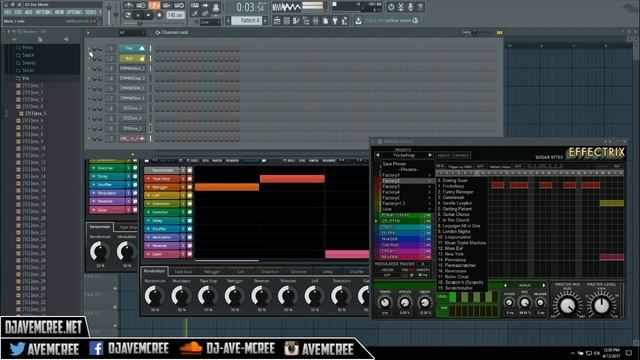
Task: Toggle the pattern/song mode button
Action: click(128, 15)
